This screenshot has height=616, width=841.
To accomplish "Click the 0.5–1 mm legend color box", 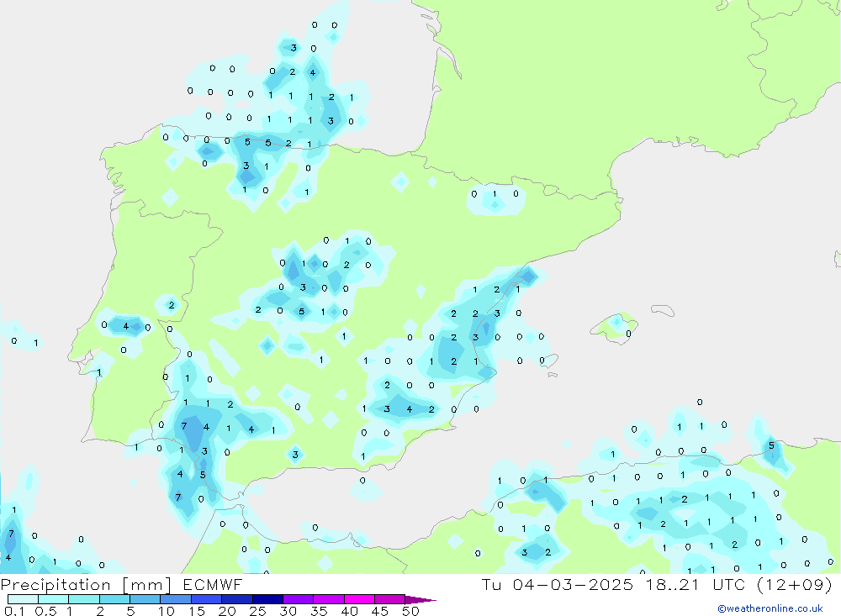I will pyautogui.click(x=54, y=599).
